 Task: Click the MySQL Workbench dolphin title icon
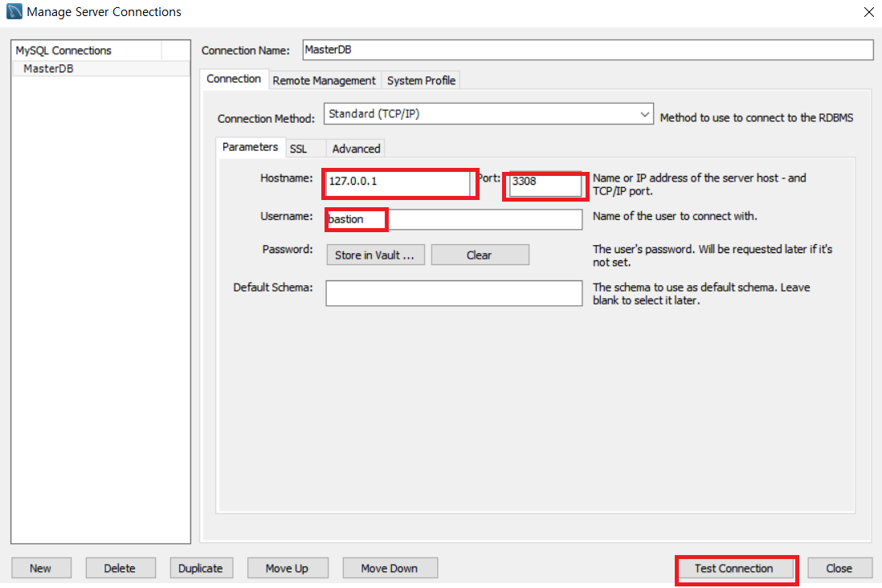[14, 11]
